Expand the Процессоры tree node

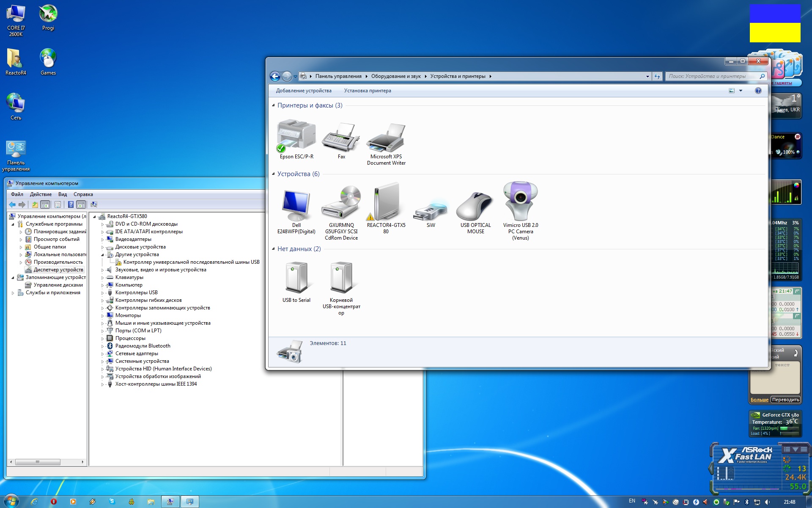102,339
